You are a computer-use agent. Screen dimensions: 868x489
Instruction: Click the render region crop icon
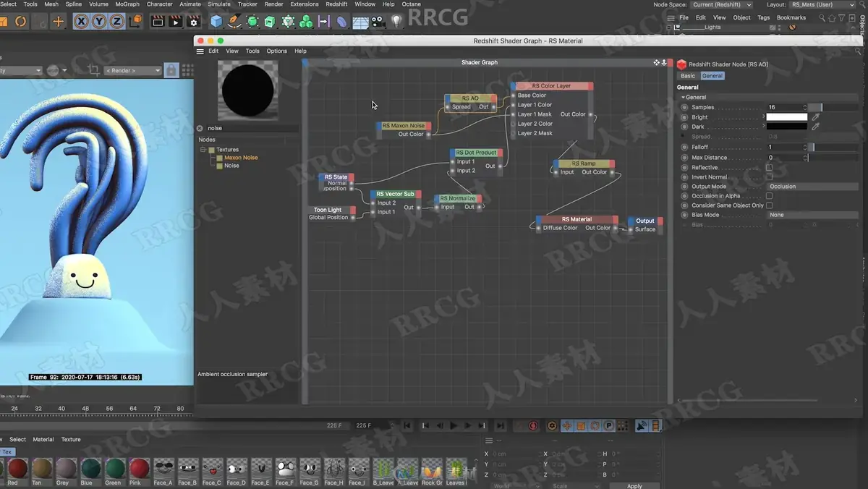click(x=93, y=70)
